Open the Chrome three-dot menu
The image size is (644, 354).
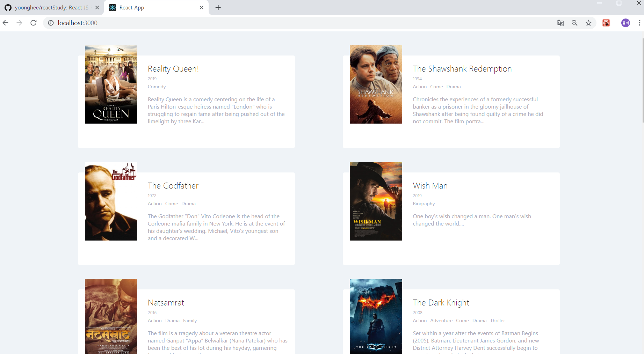639,23
